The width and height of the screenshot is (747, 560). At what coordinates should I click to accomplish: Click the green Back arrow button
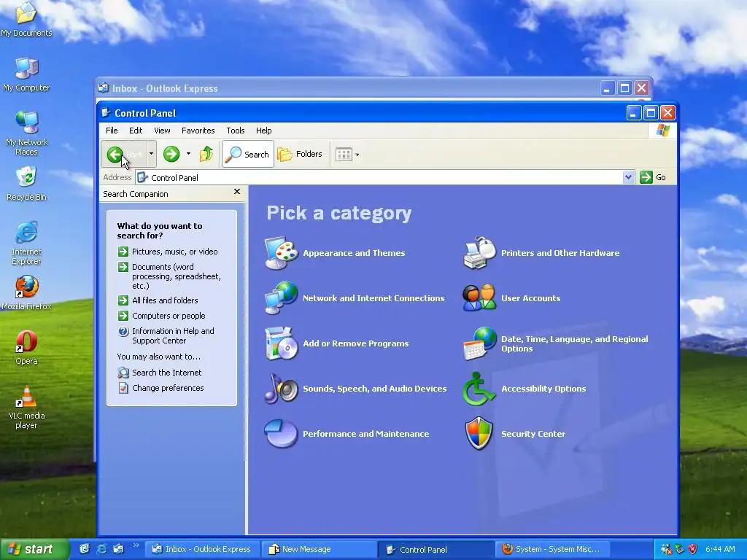pyautogui.click(x=115, y=155)
